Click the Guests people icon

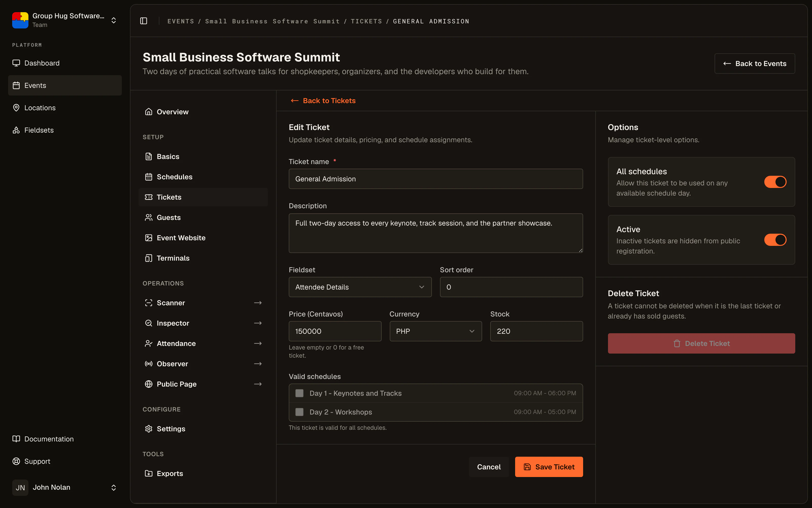[149, 217]
